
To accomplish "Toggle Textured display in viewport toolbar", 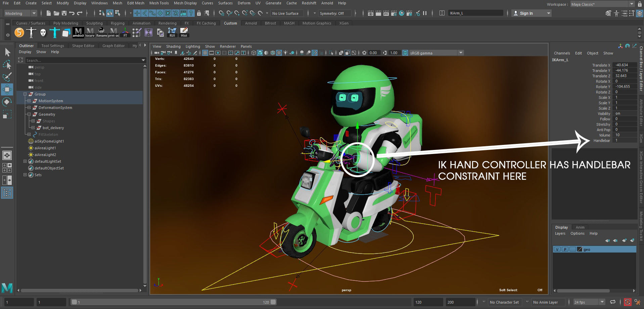I will (x=279, y=53).
